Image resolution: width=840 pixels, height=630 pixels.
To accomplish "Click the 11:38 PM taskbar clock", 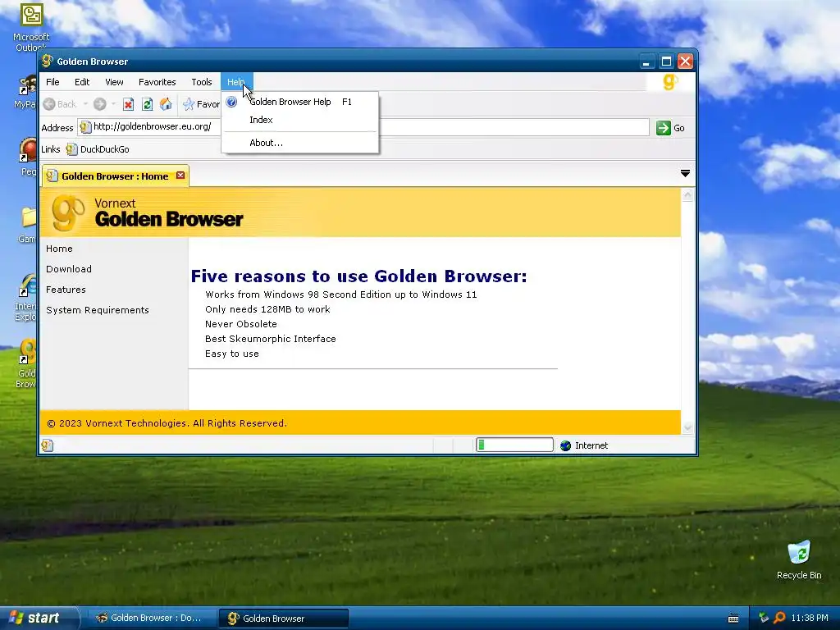I will pyautogui.click(x=810, y=618).
